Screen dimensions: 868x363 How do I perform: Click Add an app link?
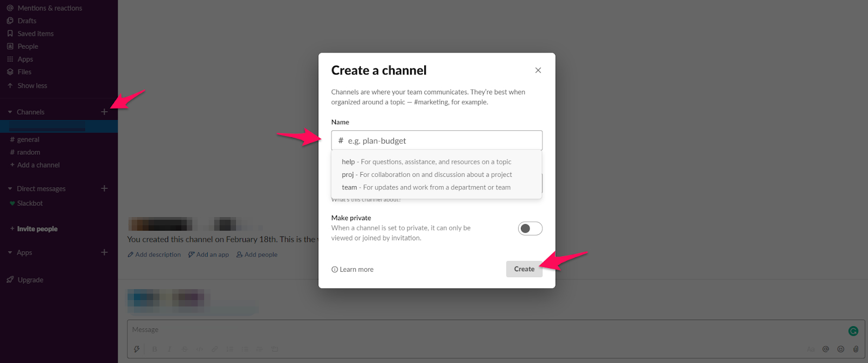(208, 254)
